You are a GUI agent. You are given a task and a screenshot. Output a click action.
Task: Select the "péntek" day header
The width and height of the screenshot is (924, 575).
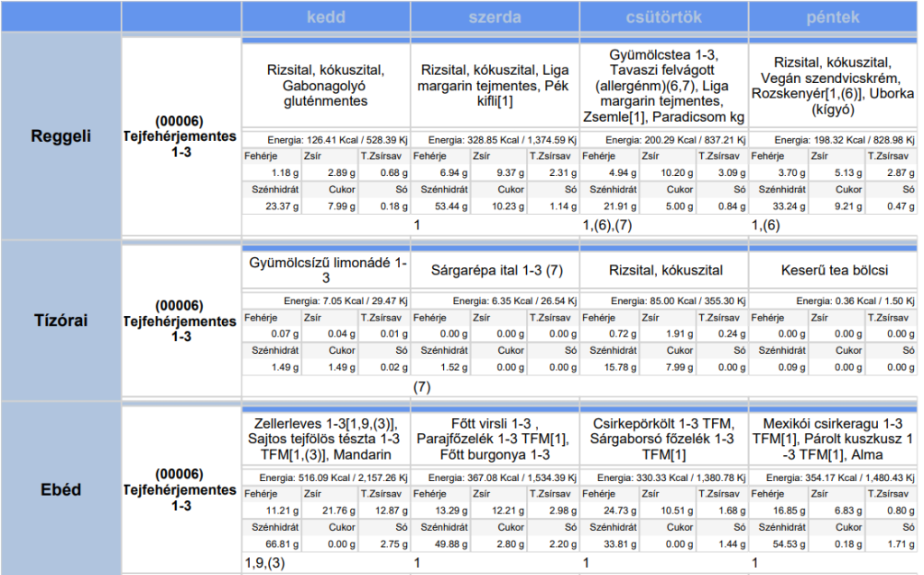coord(832,17)
